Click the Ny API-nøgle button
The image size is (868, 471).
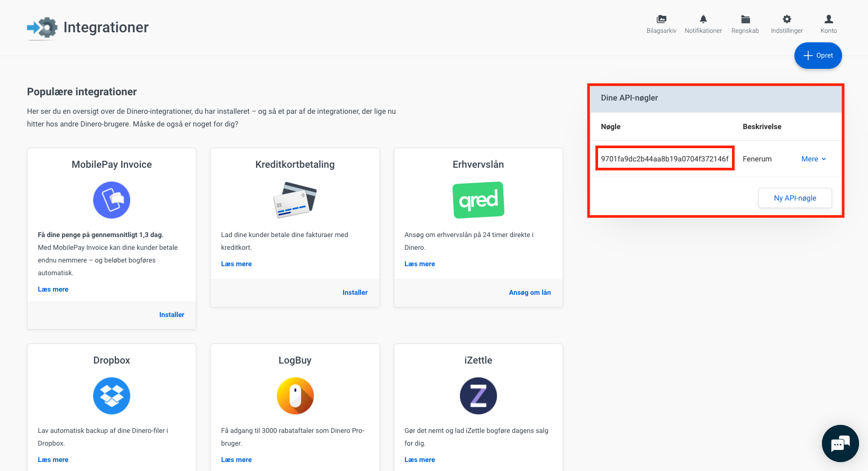[795, 198]
